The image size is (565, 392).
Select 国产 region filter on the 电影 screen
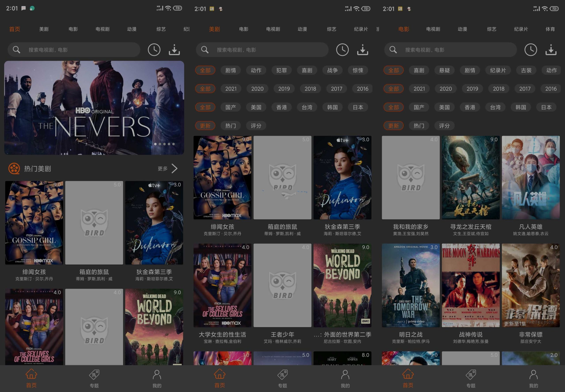coord(419,107)
